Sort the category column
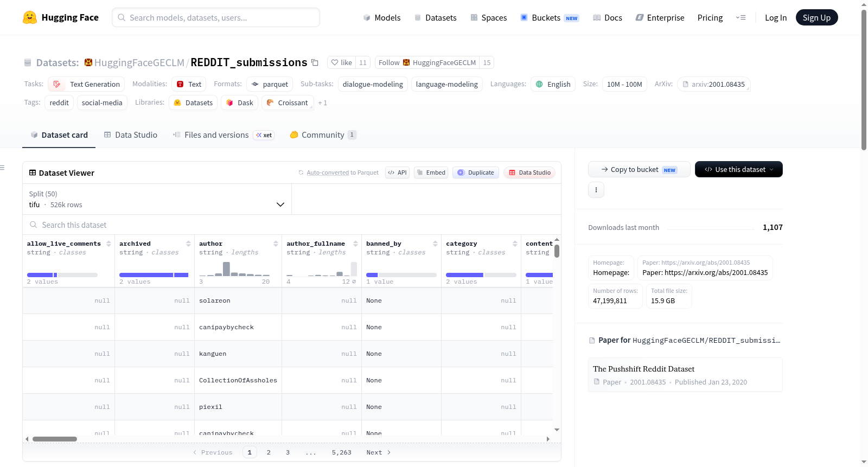868x467 pixels. click(x=515, y=244)
